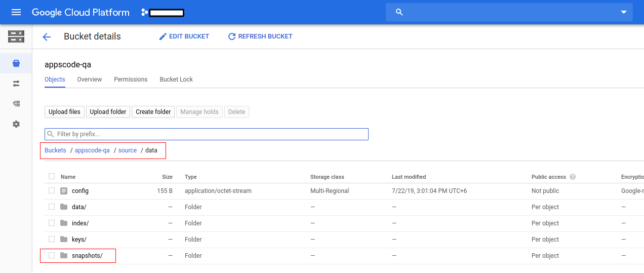
Task: Switch to the Objects tab
Action: click(55, 80)
